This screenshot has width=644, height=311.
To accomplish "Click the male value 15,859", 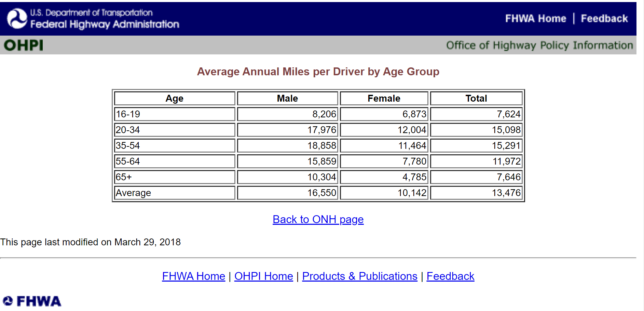I will coord(322,161).
